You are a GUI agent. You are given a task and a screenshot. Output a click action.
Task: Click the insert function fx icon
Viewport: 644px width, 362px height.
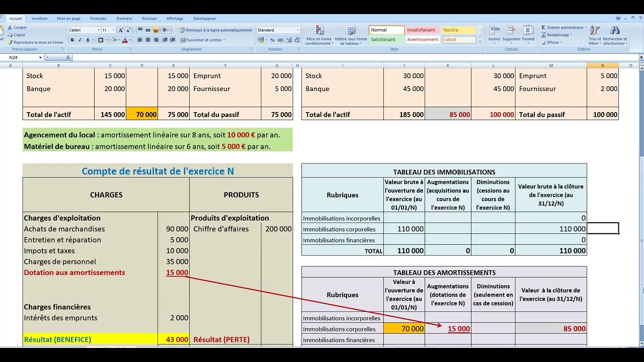click(x=68, y=57)
